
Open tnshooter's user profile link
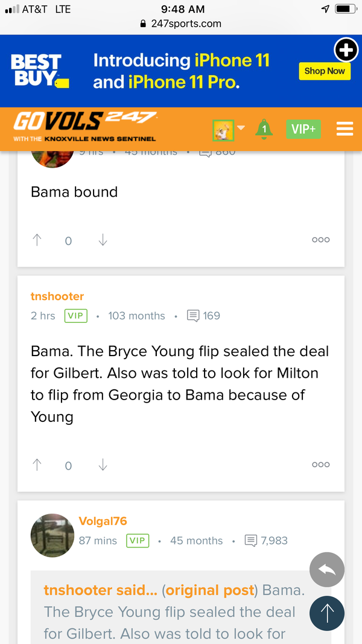pyautogui.click(x=57, y=296)
